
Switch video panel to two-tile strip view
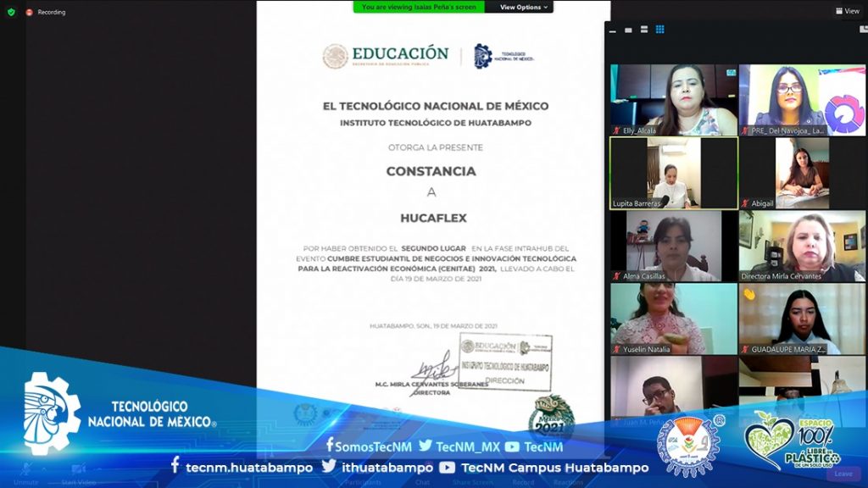click(644, 30)
